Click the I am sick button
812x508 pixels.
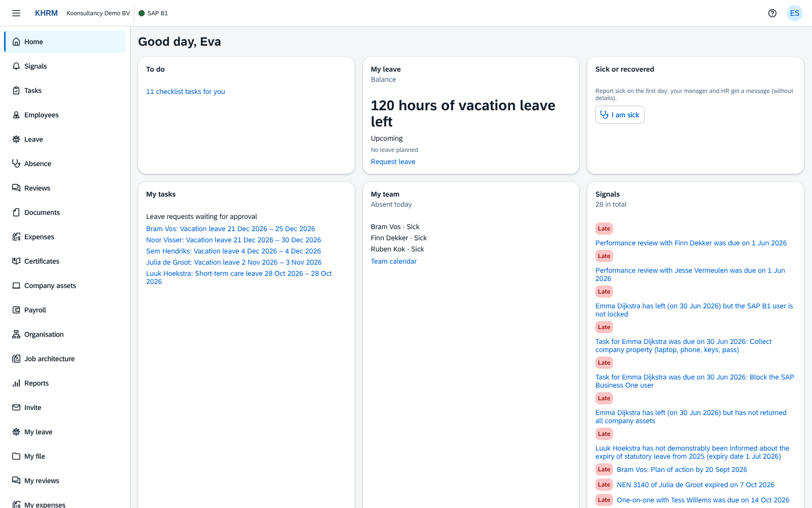pos(620,115)
